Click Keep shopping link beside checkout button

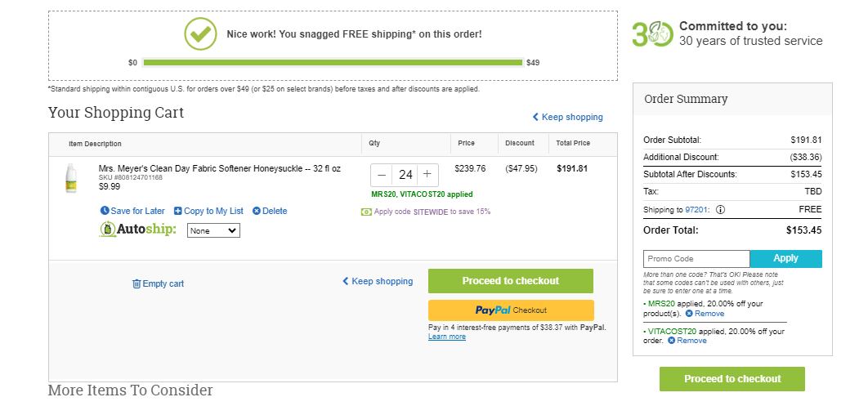[378, 281]
